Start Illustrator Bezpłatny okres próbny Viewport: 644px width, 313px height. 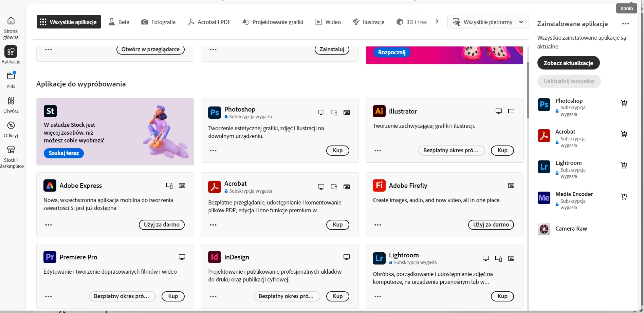[x=452, y=150]
